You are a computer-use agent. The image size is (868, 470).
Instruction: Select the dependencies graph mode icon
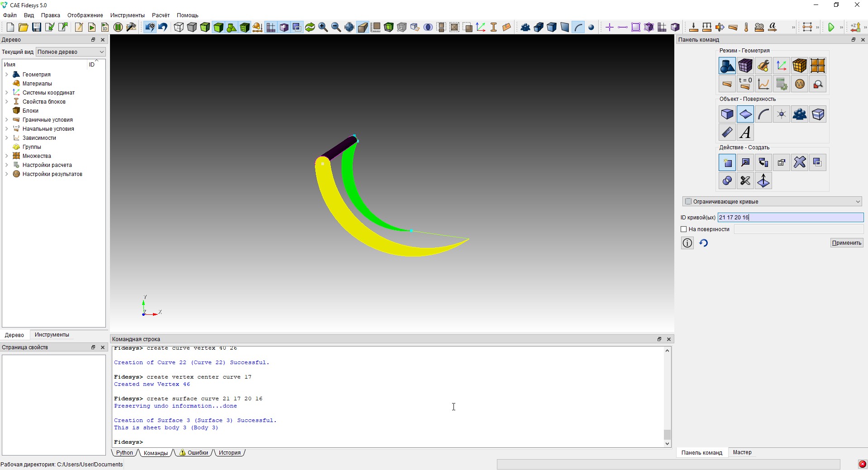(763, 84)
